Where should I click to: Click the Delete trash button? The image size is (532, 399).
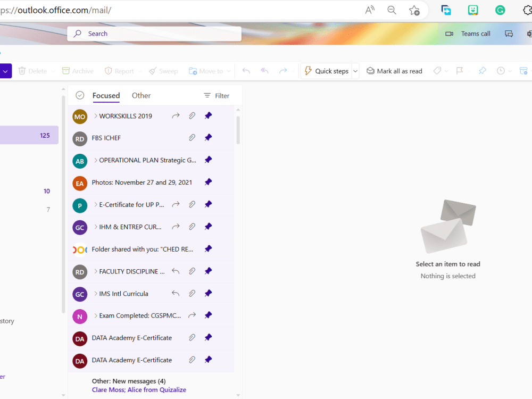pyautogui.click(x=32, y=71)
